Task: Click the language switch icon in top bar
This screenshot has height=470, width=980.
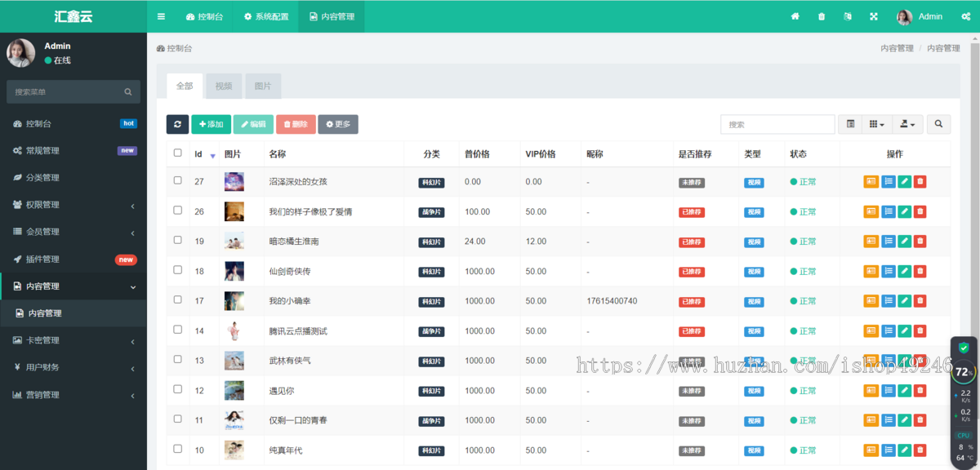Action: click(x=848, y=16)
